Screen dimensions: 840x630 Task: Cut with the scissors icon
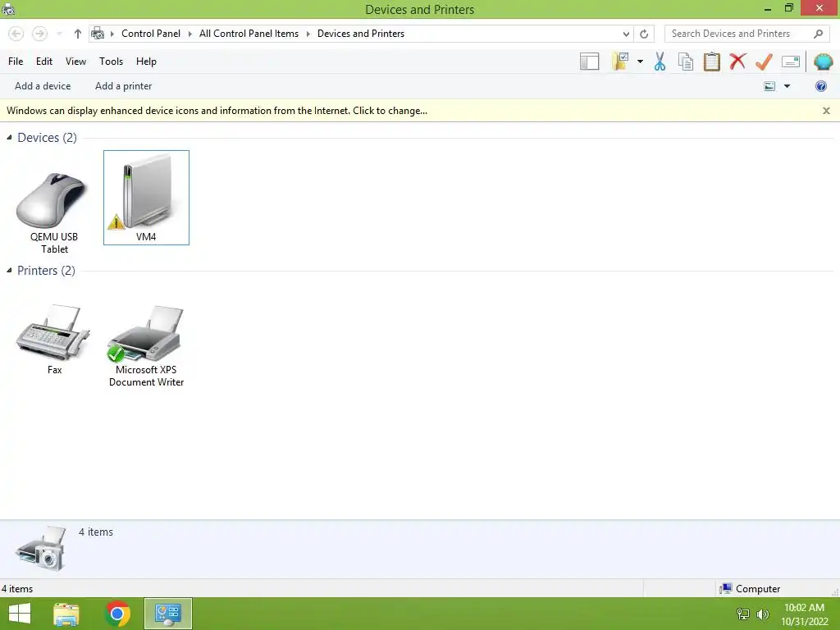pos(660,62)
